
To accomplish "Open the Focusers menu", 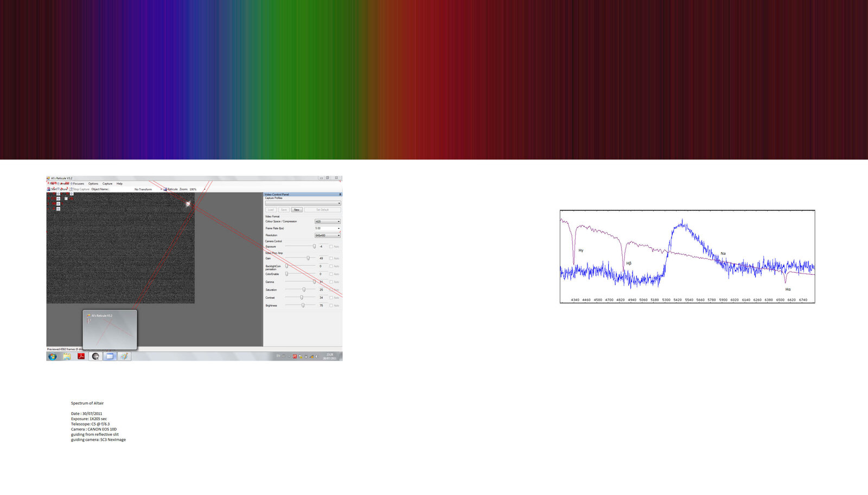I will 79,184.
